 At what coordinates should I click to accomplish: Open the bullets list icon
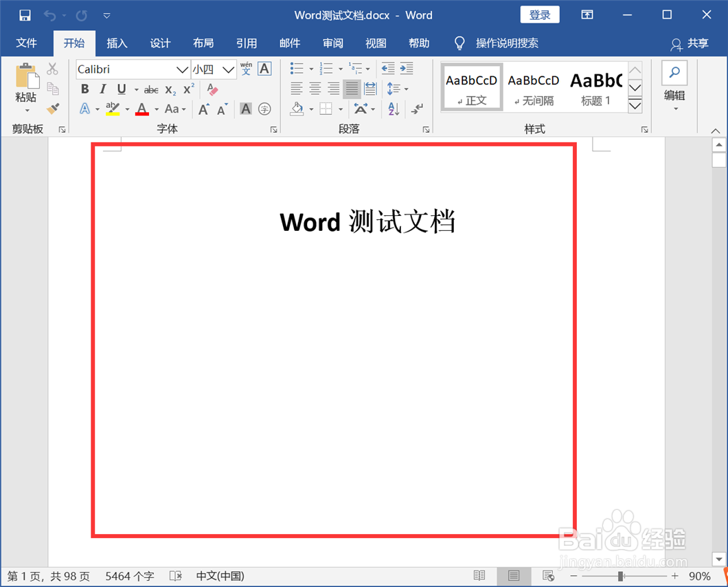coord(295,68)
